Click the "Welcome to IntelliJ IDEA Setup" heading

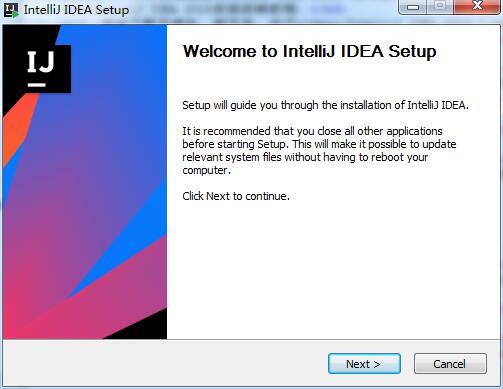(310, 51)
